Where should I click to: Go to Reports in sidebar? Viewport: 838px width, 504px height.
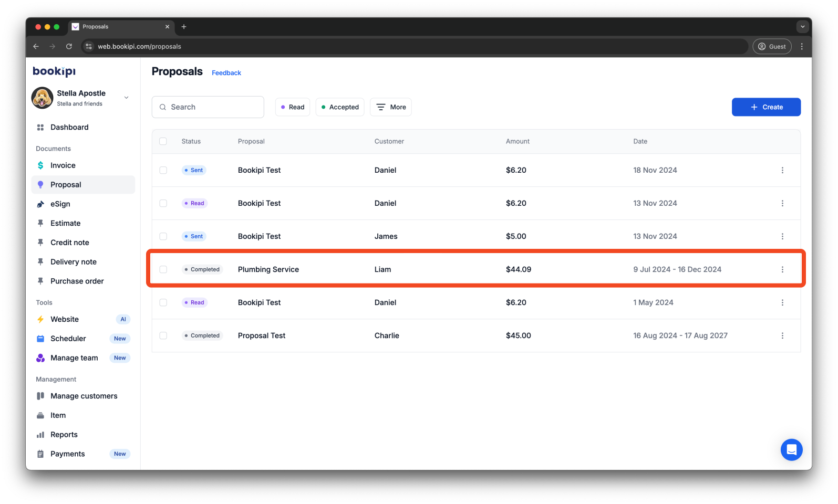click(x=83, y=435)
